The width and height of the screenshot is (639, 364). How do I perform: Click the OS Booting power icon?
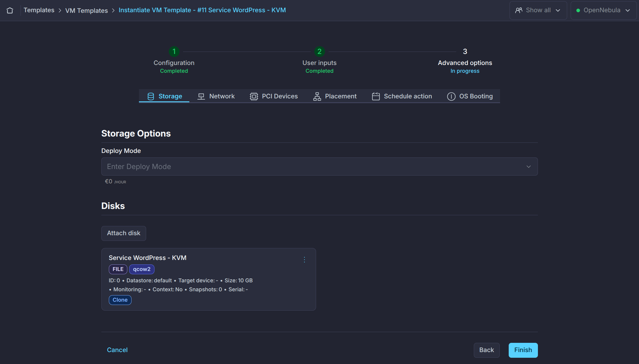[x=451, y=96]
